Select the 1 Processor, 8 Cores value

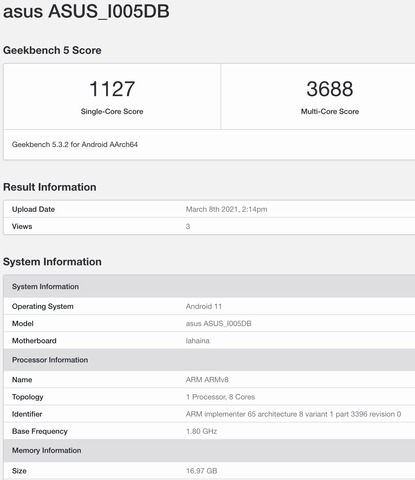pyautogui.click(x=220, y=397)
